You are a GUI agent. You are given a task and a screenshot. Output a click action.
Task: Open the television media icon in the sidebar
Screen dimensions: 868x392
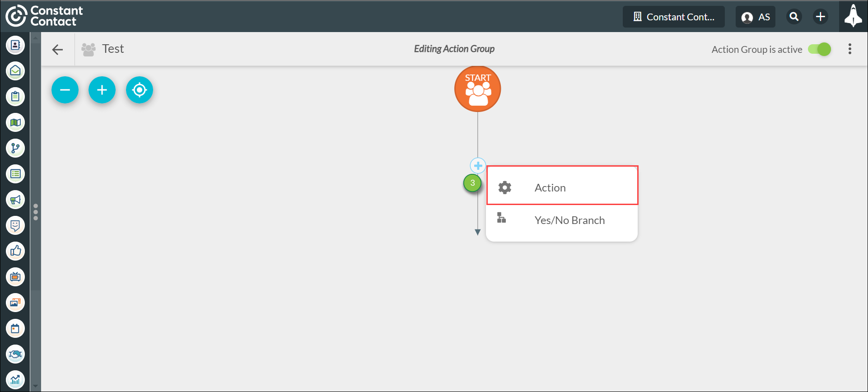[15, 277]
